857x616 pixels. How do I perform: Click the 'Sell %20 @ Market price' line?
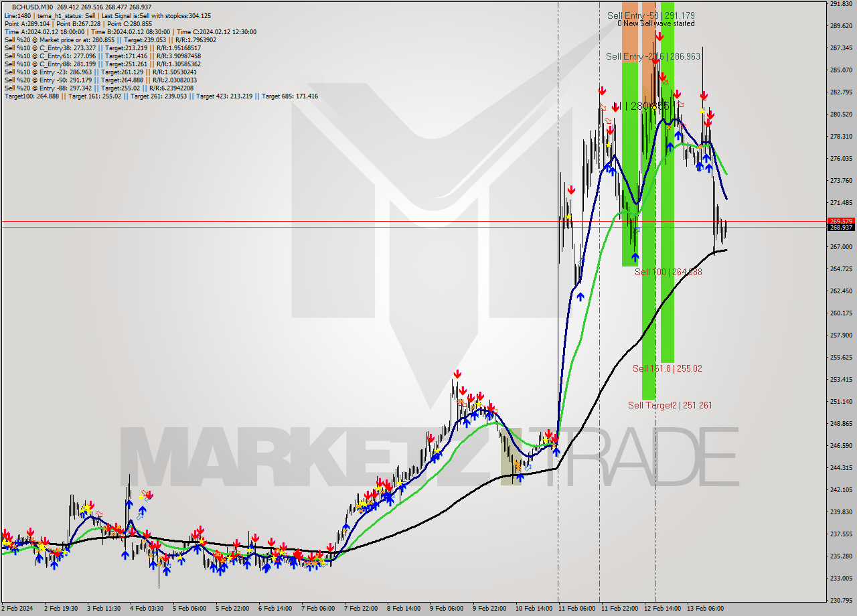110,40
